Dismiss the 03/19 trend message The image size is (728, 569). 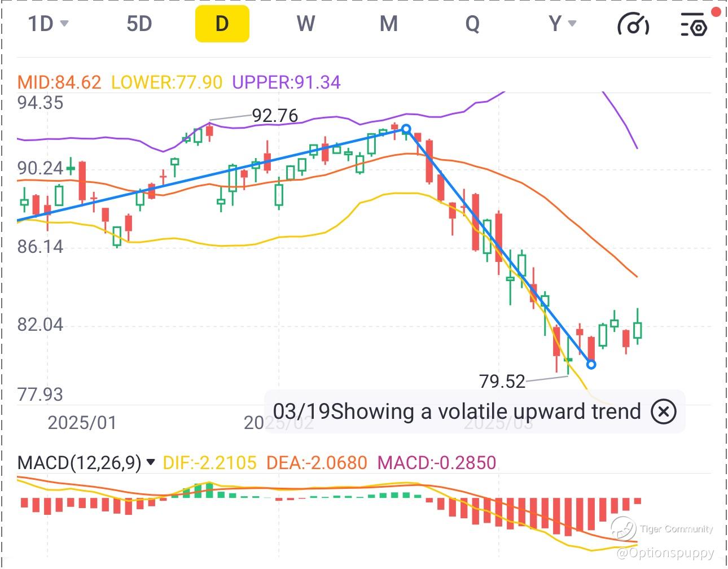point(664,412)
